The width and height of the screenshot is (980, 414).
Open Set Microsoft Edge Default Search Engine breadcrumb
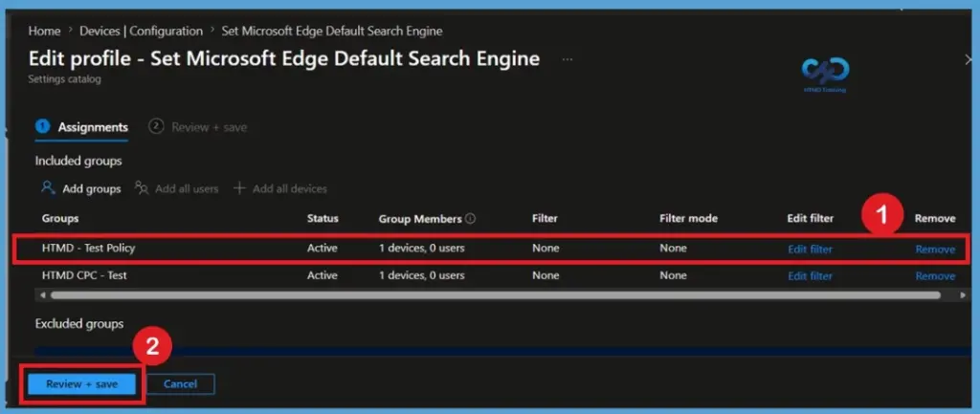click(x=332, y=32)
